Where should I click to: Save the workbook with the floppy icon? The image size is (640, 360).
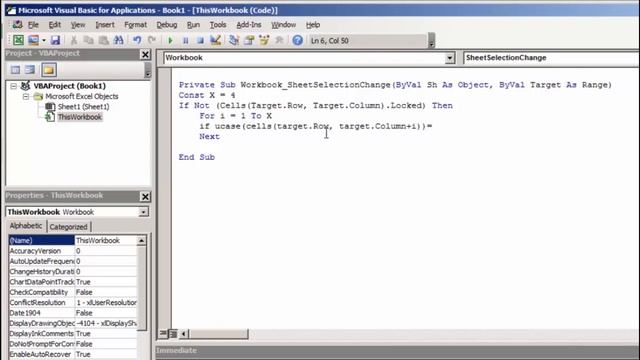click(56, 40)
